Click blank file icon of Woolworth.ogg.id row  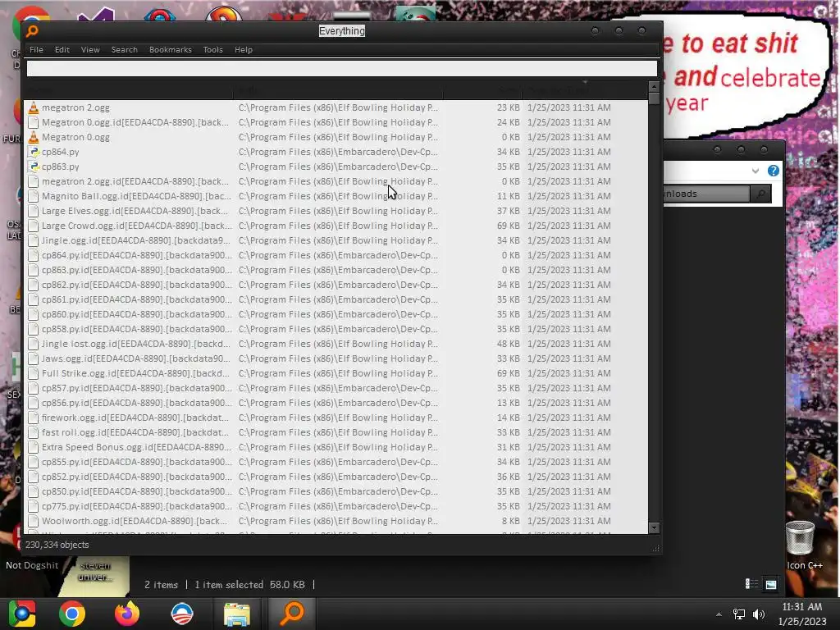(33, 521)
